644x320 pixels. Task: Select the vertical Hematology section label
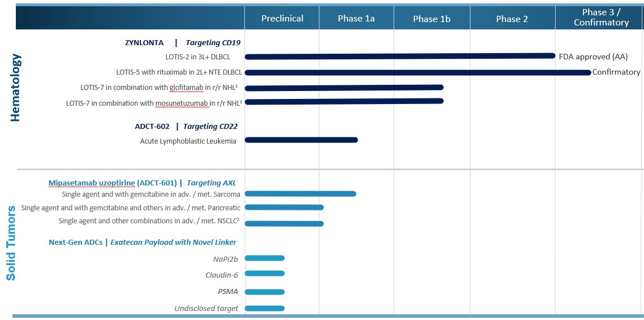(x=15, y=88)
